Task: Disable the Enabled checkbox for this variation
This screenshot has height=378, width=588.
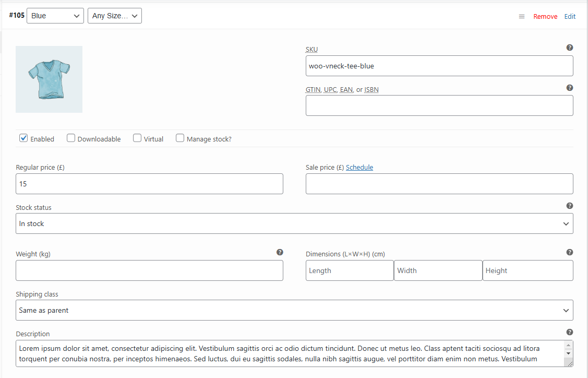Action: pyautogui.click(x=23, y=138)
